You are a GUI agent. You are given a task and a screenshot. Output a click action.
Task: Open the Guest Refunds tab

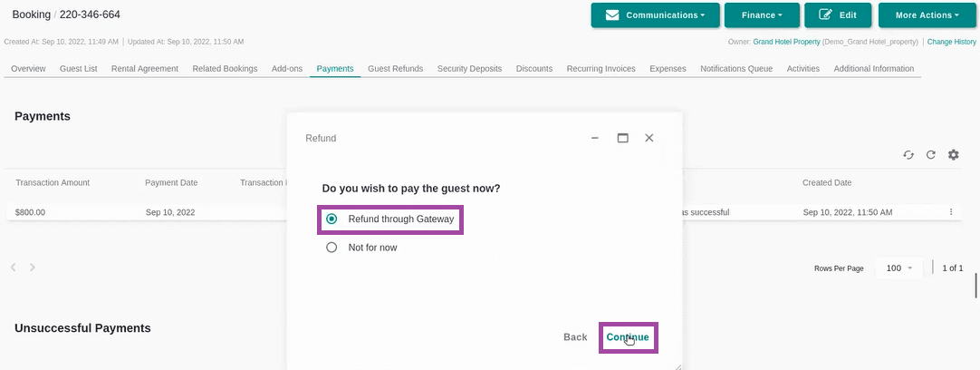[x=395, y=69]
